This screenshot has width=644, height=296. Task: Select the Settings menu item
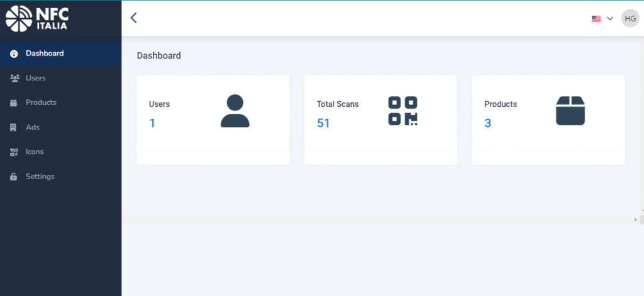pos(40,177)
